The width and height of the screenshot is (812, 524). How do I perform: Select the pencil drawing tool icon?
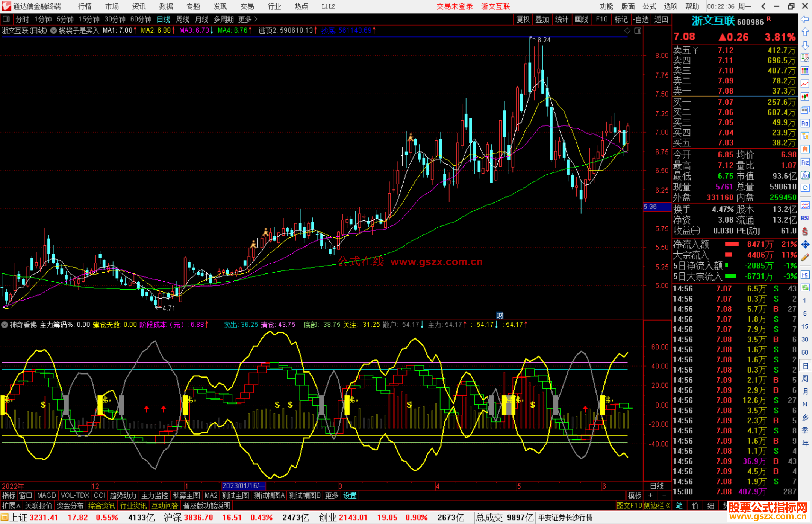[805, 257]
